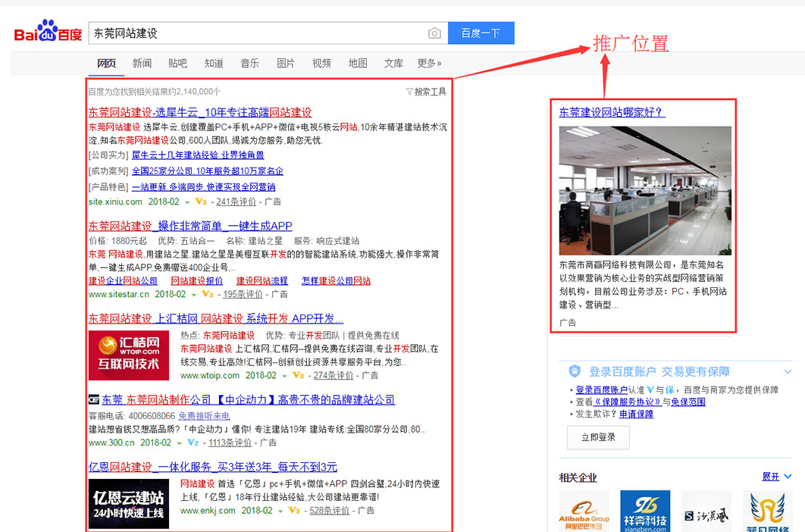Click V3 badge on www.sitestar.cn result
Screen dimensions: 805x532
coord(208,294)
